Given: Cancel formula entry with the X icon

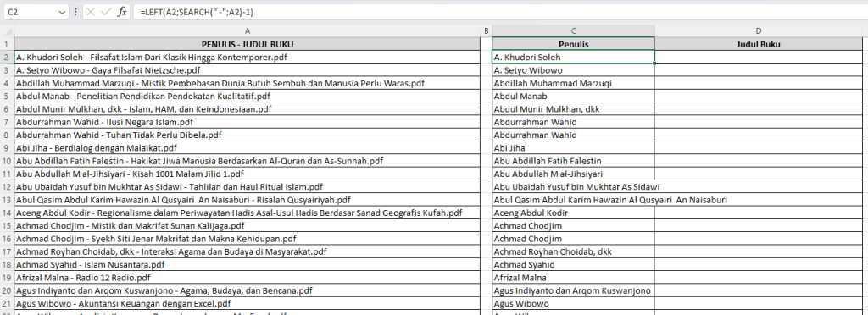Looking at the screenshot, I should point(92,12).
